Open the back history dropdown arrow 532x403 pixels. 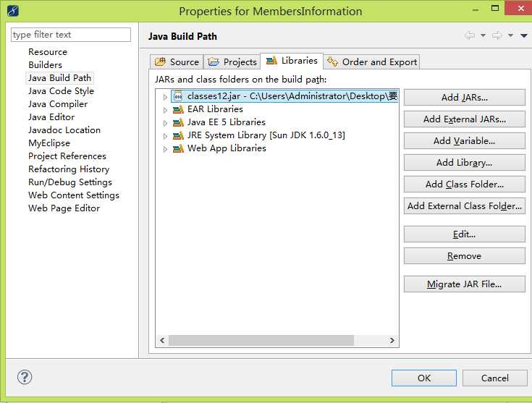tap(484, 35)
